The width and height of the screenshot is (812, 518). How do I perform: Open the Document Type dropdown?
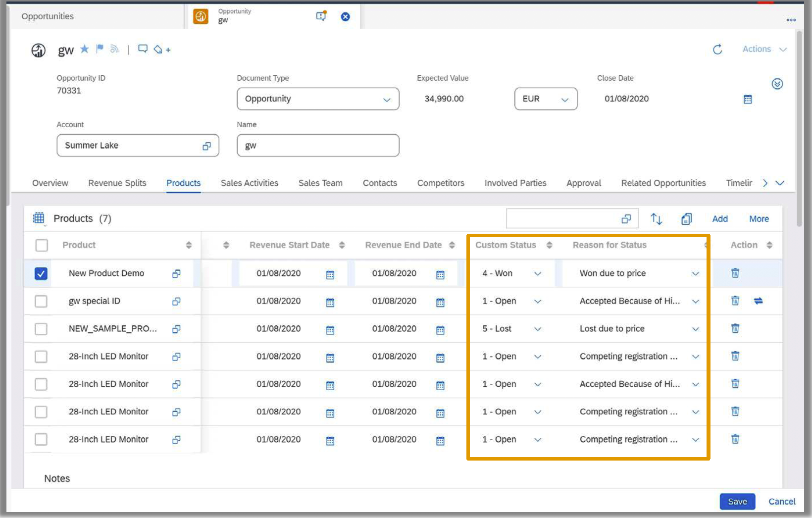point(387,99)
